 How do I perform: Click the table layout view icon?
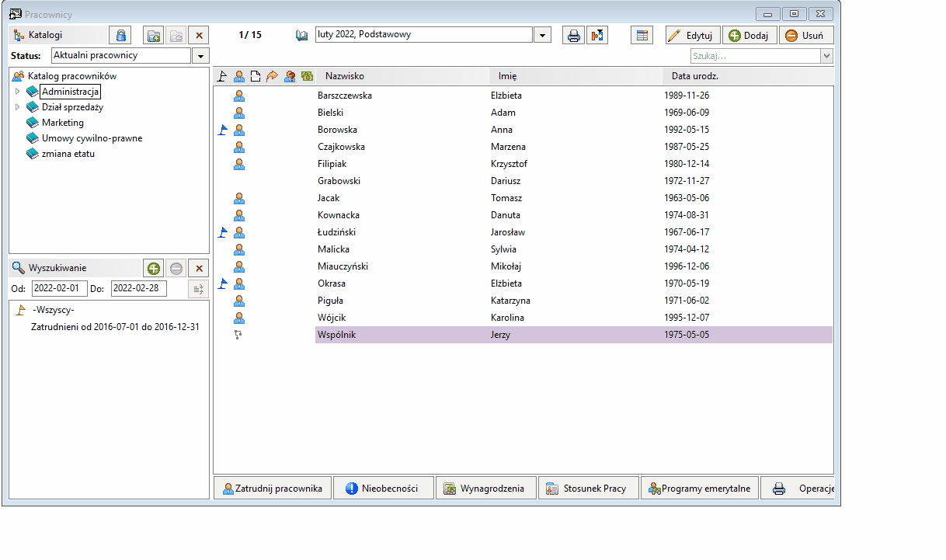(642, 35)
